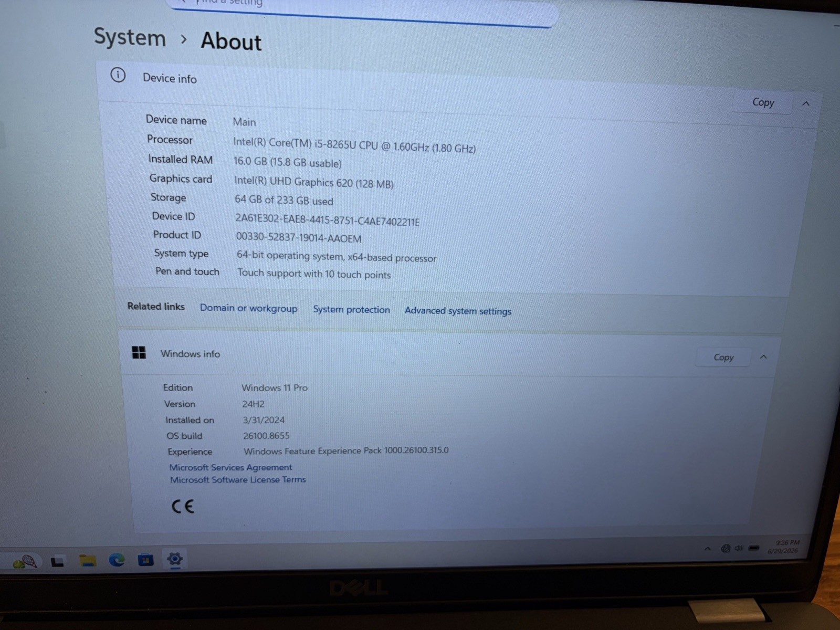The image size is (840, 630).
Task: Select the Device ID value
Action: pos(327,220)
